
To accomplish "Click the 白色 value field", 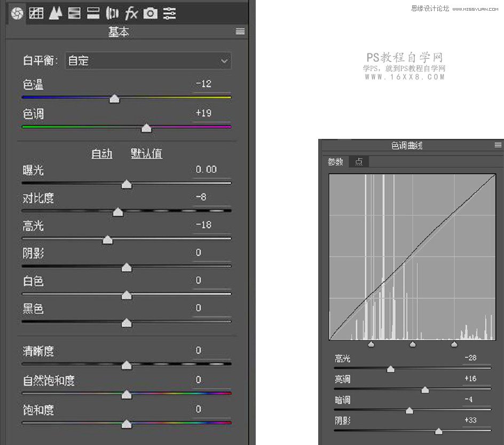I will click(x=211, y=280).
